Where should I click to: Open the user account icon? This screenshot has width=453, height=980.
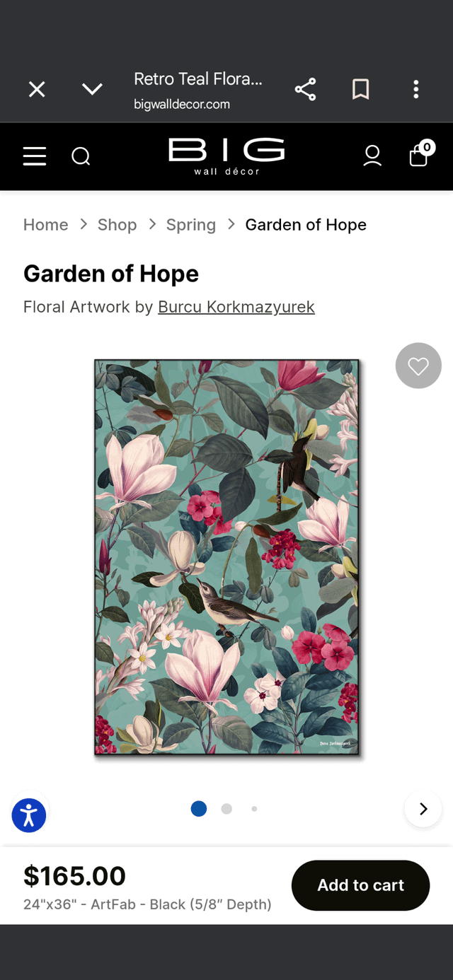[x=372, y=156]
